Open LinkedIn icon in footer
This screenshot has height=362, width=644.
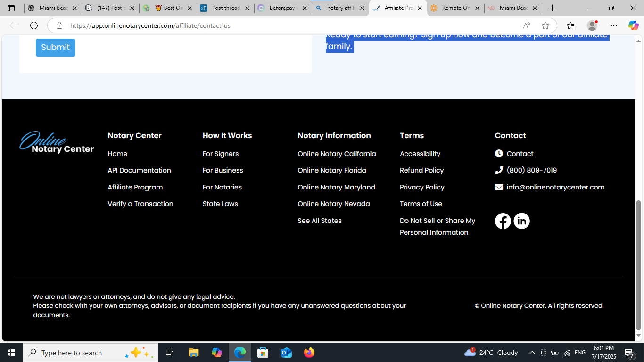[x=521, y=221]
